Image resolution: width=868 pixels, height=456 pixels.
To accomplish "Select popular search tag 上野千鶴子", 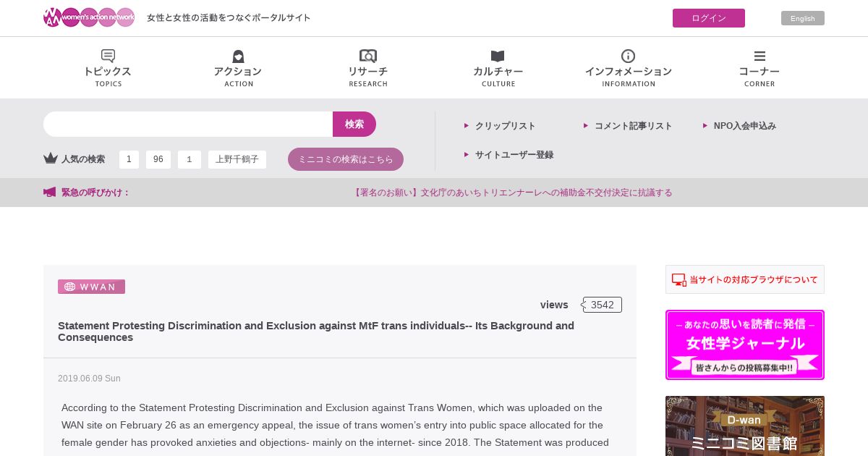I will pyautogui.click(x=237, y=159).
